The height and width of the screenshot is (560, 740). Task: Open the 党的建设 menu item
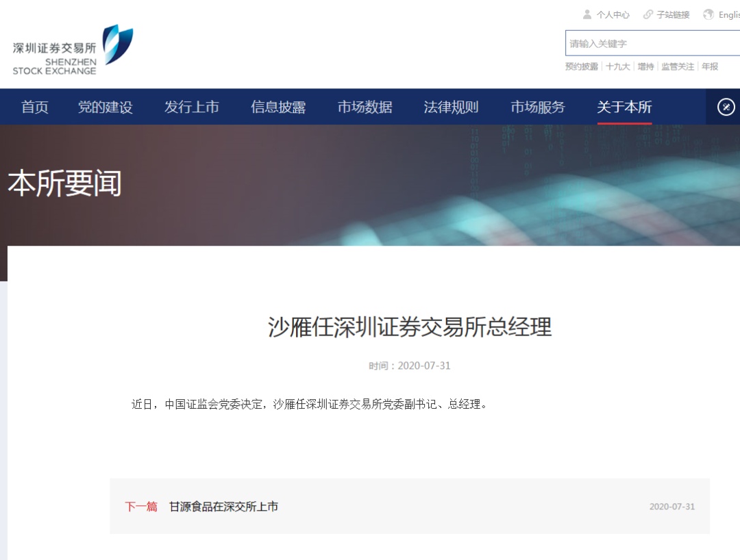106,107
